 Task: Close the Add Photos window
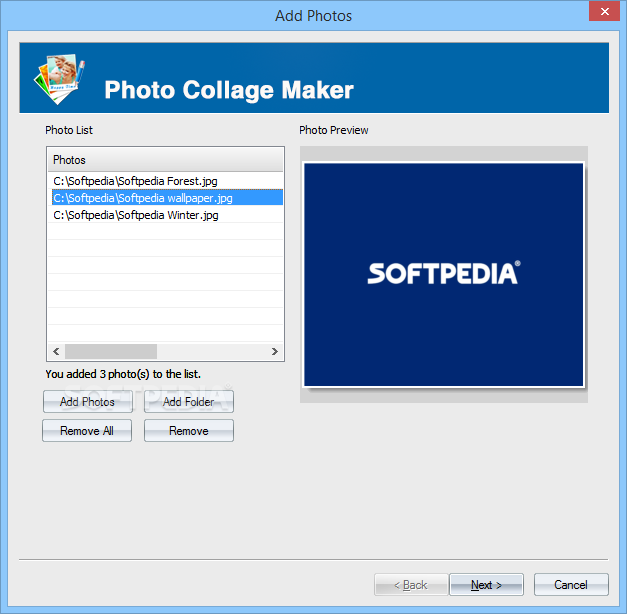(604, 11)
